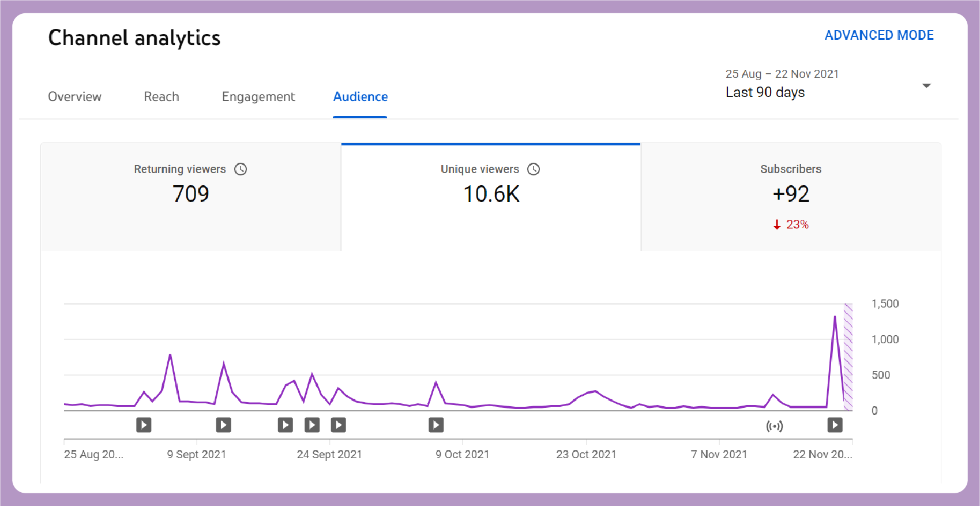Click the 709 returning viewers value
Screen dimensions: 980x506
pyautogui.click(x=191, y=194)
